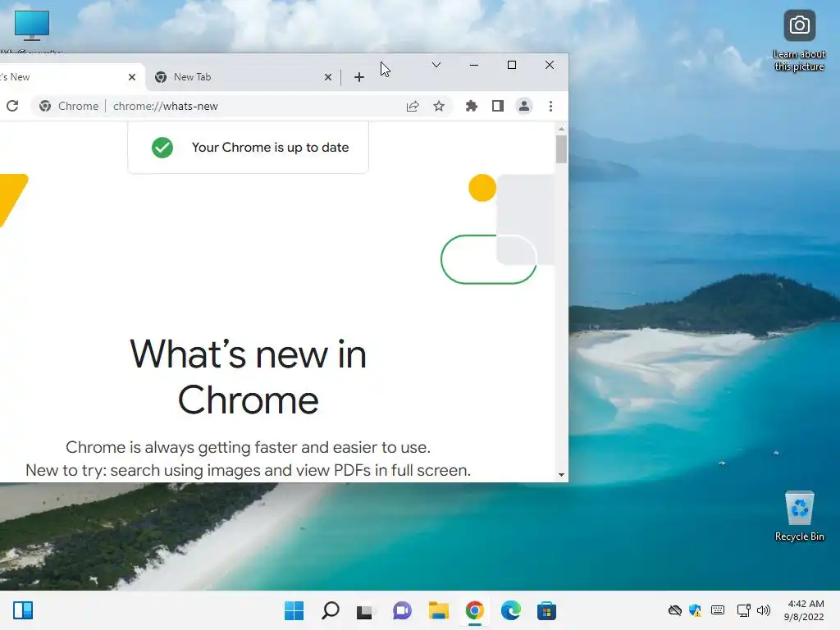The height and width of the screenshot is (630, 840).
Task: Click the vertical scrollbar thumb
Action: 561,149
